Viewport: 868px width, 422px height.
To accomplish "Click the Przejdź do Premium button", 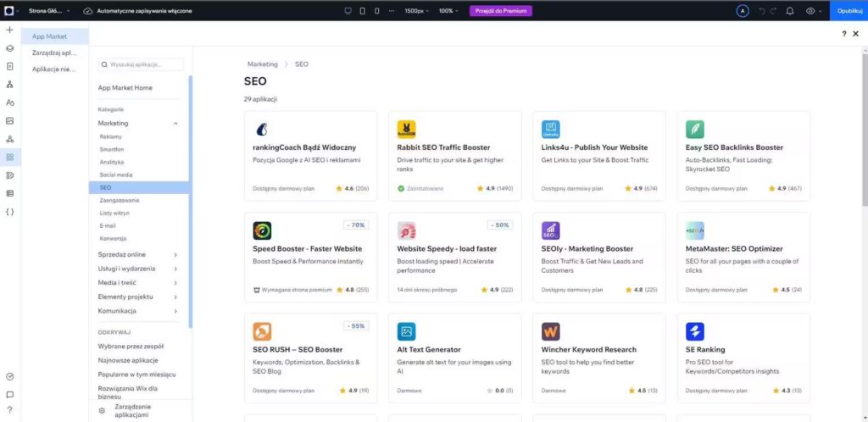I will pyautogui.click(x=500, y=10).
